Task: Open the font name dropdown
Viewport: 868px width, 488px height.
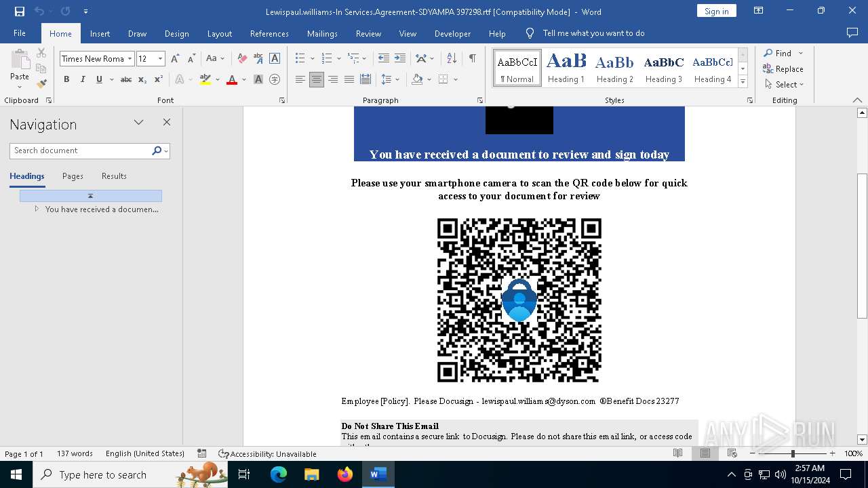Action: point(130,59)
